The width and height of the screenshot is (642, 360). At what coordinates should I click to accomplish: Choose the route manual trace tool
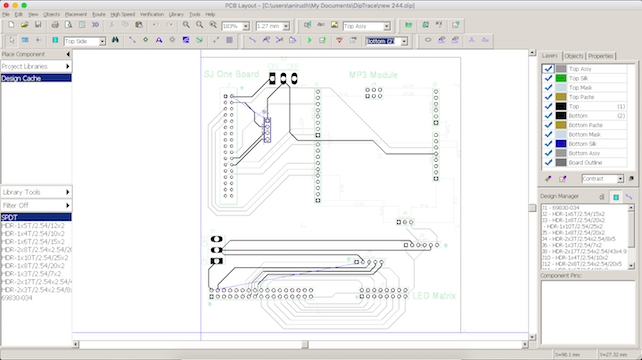[253, 40]
